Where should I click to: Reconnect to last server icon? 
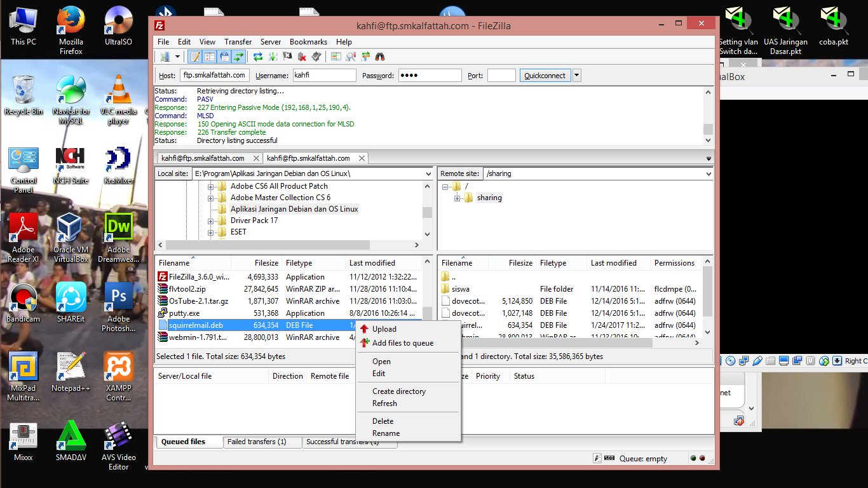coord(316,57)
